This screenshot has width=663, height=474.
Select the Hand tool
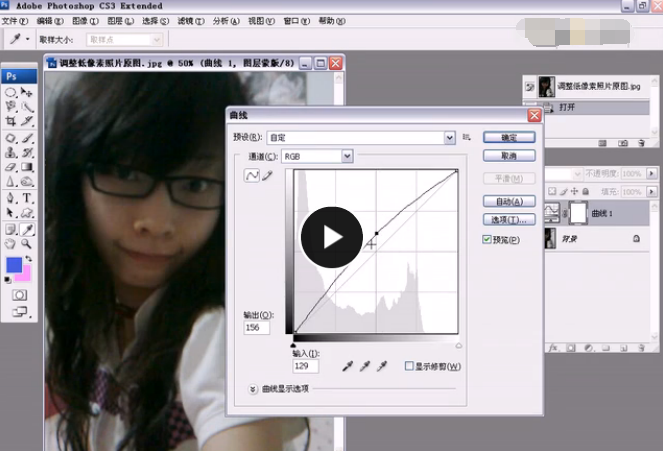[11, 244]
